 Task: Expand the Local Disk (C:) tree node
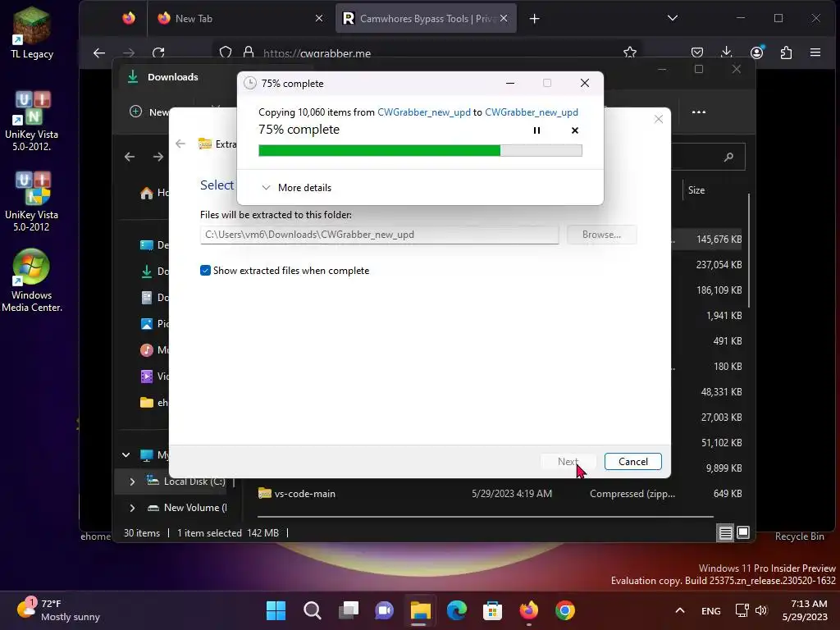132,482
